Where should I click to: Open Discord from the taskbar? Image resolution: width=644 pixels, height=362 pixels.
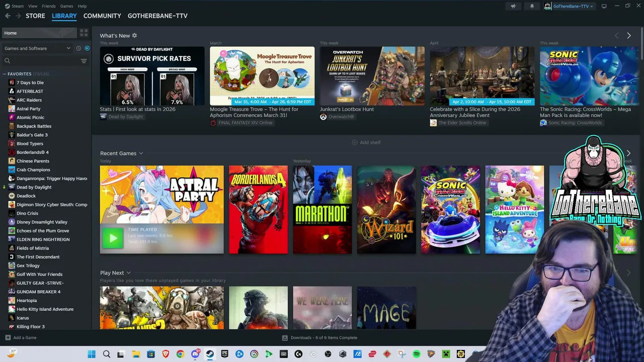coord(195,354)
